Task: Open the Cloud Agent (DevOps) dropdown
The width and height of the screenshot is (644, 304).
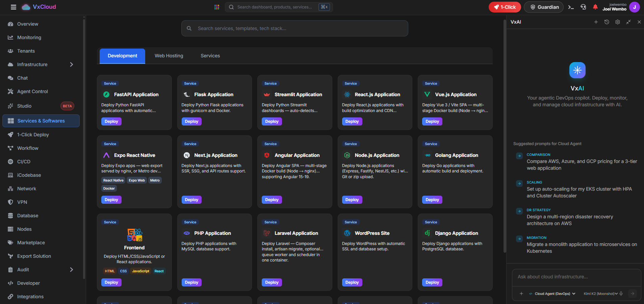Action: pos(552,294)
